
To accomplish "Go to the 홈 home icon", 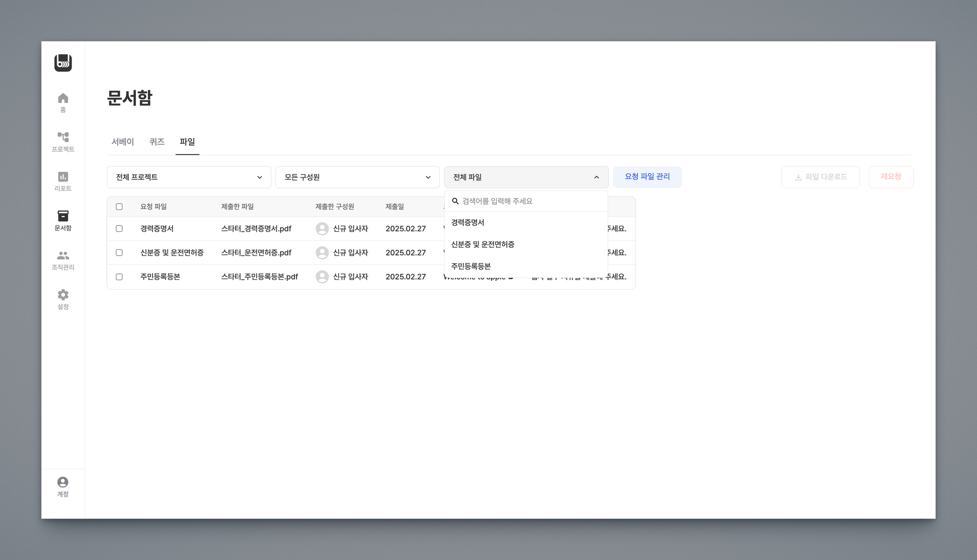I will coord(63,98).
